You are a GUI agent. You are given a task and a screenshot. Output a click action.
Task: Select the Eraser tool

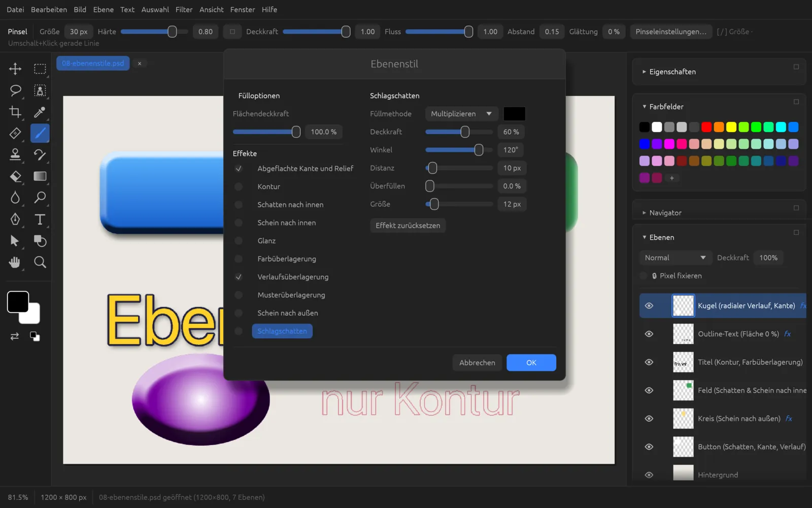pos(15,176)
